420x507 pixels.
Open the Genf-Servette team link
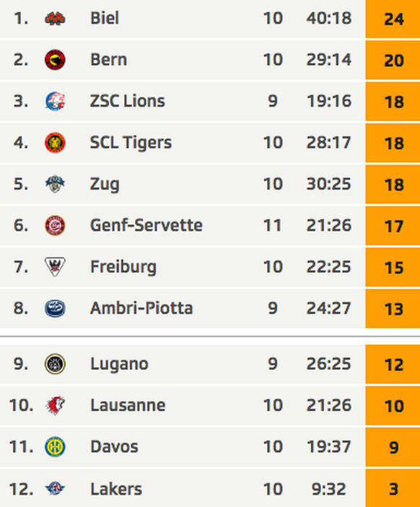point(146,225)
